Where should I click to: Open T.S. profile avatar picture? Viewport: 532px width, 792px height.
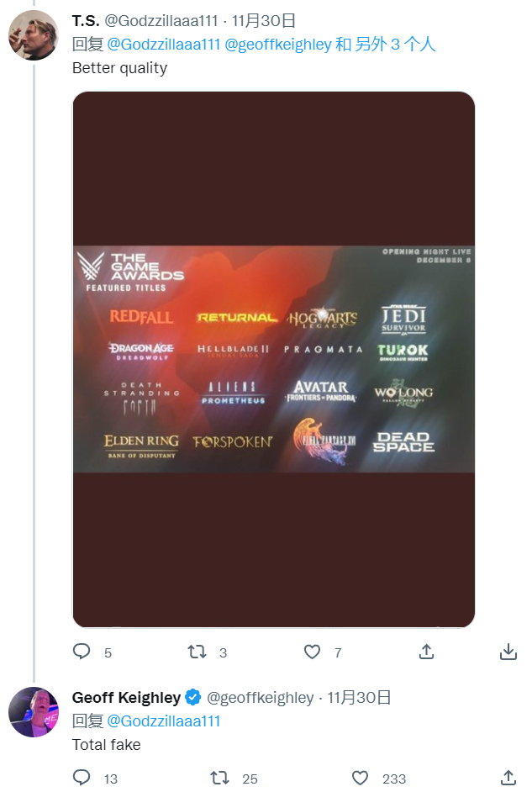[x=34, y=35]
